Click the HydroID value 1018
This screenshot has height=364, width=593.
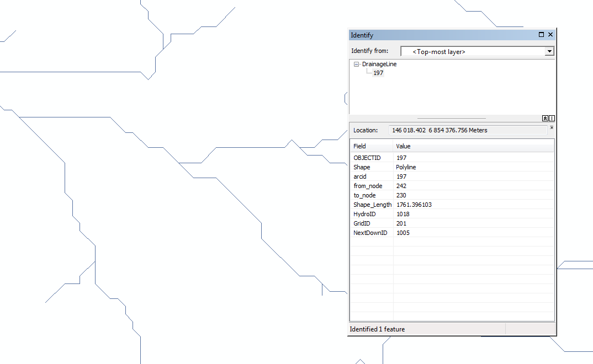click(403, 214)
